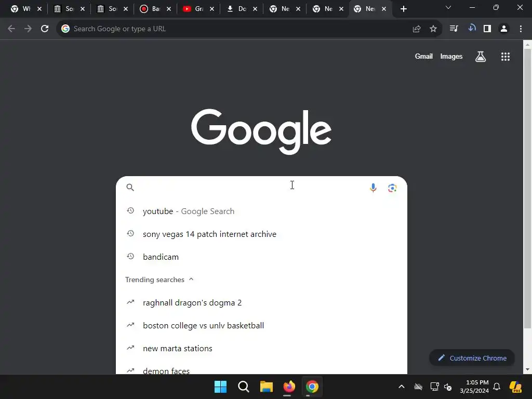Close the active New Tab
532x399 pixels.
point(384,9)
